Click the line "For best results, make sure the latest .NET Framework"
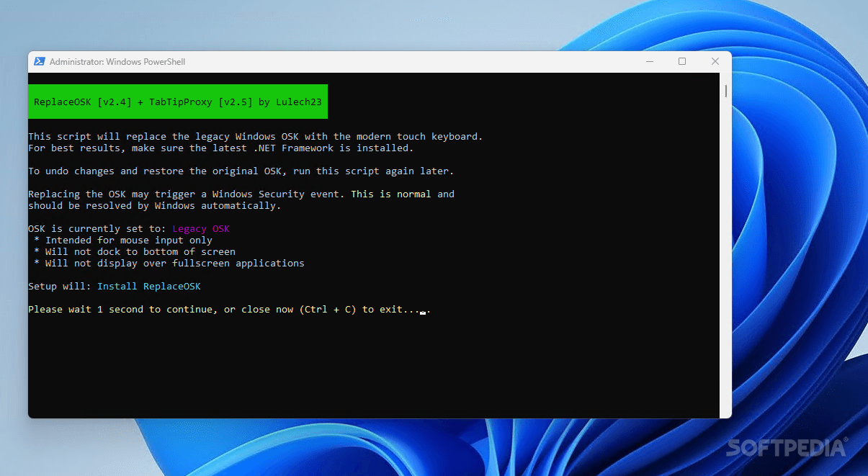The width and height of the screenshot is (868, 476). pyautogui.click(x=221, y=148)
